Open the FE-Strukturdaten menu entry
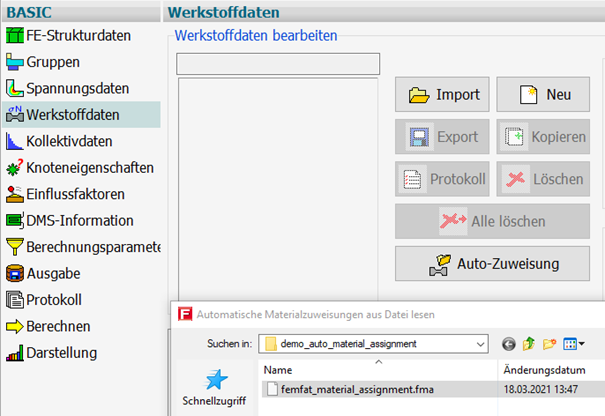This screenshot has height=416, width=605. click(x=78, y=36)
